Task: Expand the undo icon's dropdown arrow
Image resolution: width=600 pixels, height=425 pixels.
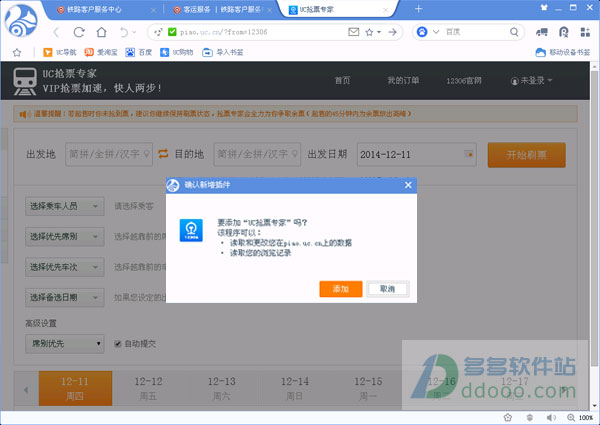Action: (x=134, y=33)
